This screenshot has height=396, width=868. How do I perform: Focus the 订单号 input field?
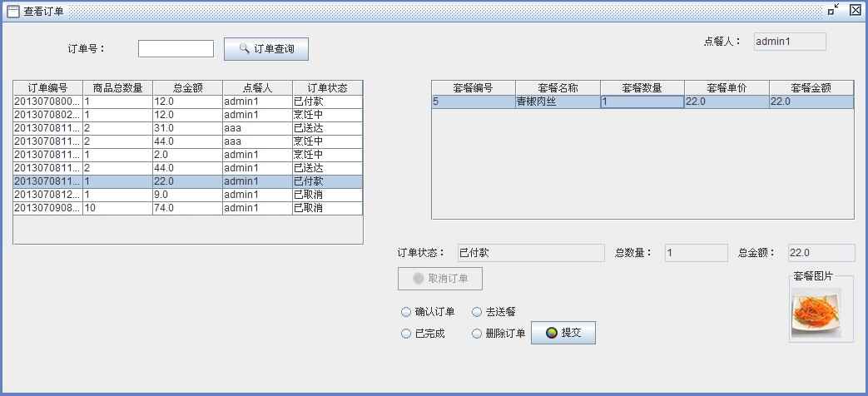pos(176,49)
